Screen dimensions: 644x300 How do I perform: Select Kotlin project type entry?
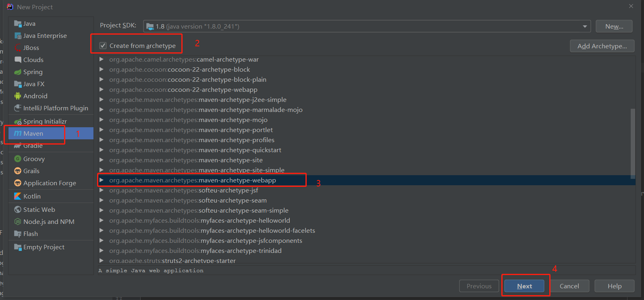(51, 197)
